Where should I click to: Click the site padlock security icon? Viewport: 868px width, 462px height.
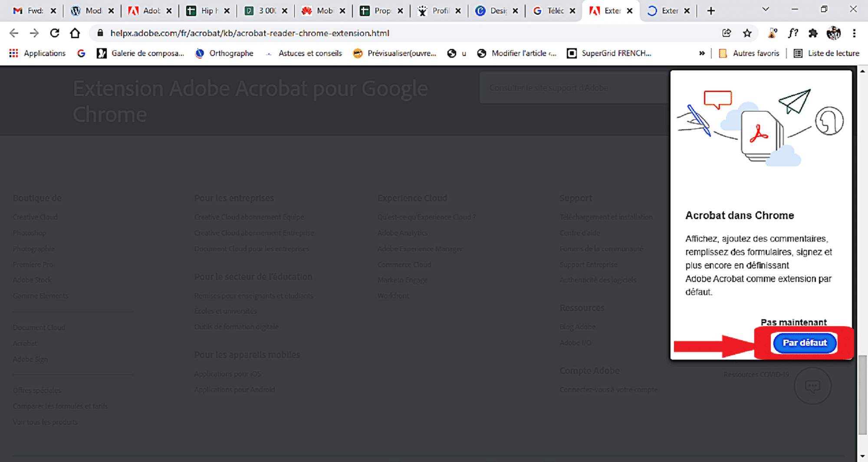(100, 33)
